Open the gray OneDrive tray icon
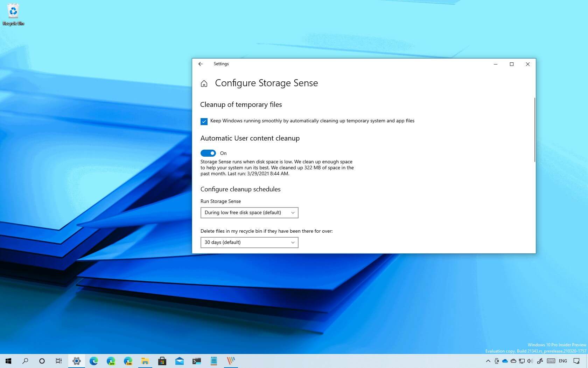Screen dimensions: 588x368 point(513,361)
